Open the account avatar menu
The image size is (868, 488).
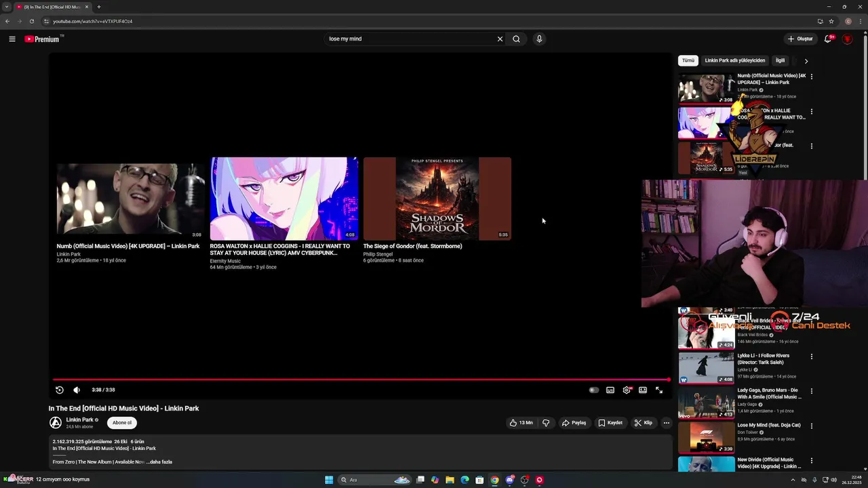[847, 39]
